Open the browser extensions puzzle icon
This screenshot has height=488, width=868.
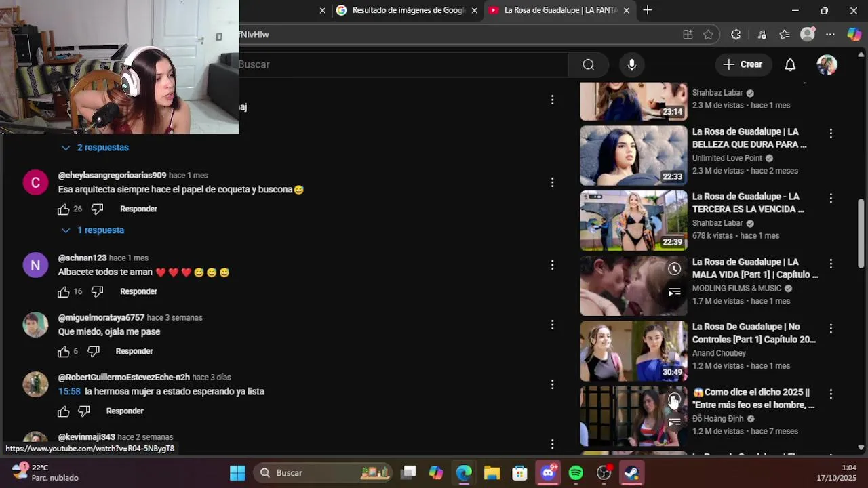coord(736,35)
